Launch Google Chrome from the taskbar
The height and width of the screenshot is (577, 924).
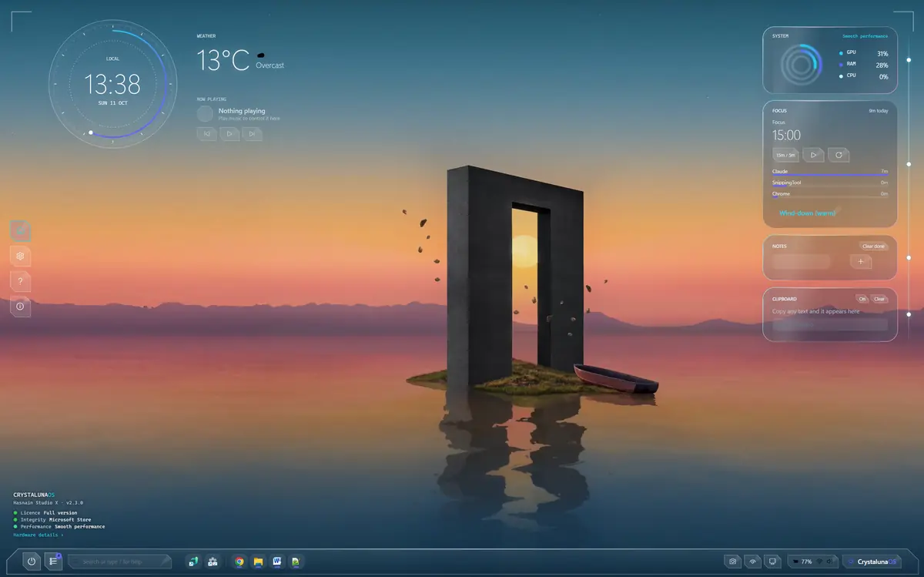(239, 562)
